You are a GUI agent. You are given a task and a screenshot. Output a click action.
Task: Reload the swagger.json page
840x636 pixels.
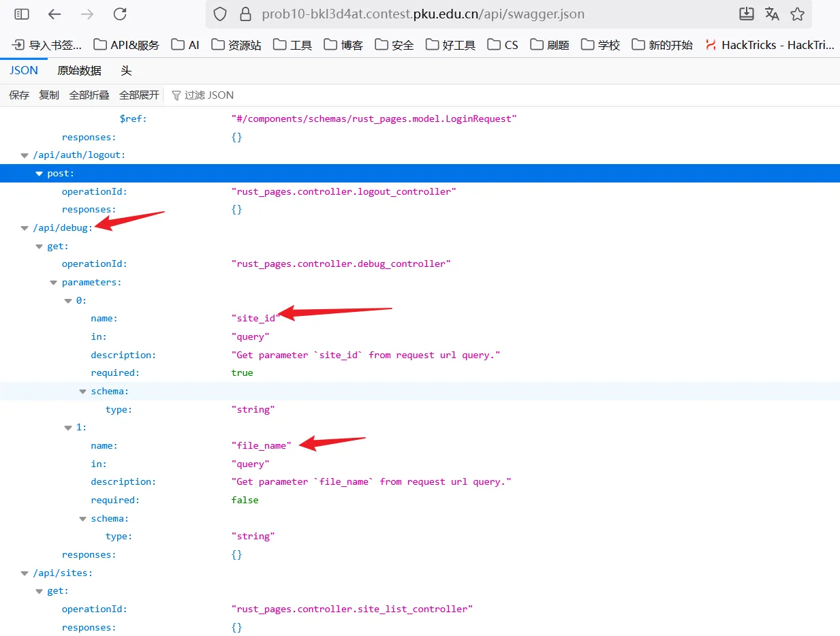pos(120,14)
